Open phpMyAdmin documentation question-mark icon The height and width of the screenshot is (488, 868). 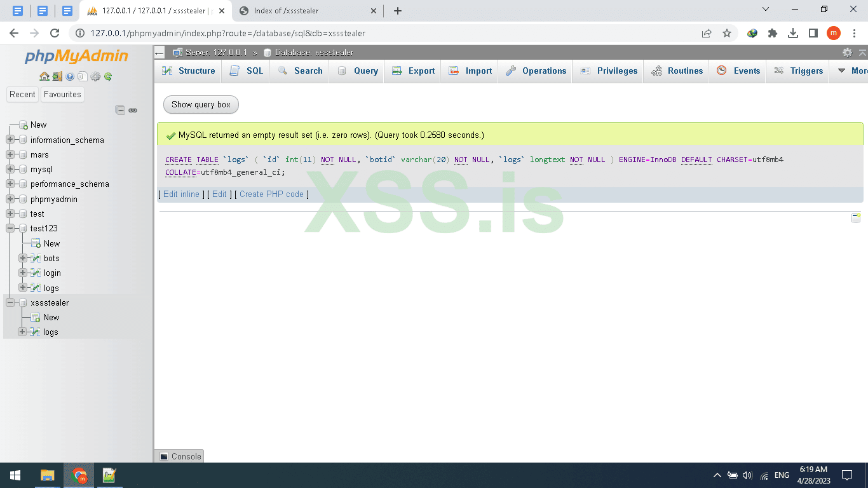(70, 76)
